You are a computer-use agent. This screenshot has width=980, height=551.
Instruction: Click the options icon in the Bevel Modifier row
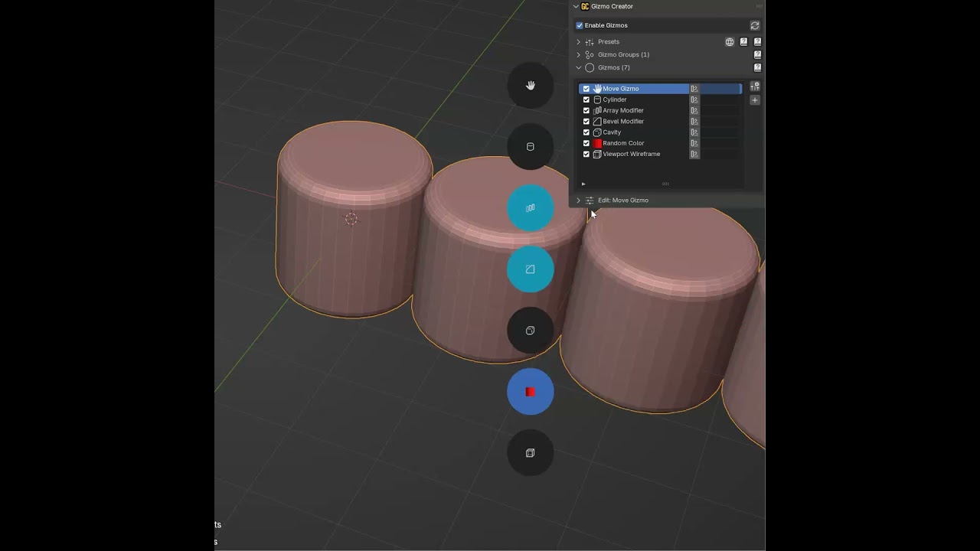[x=694, y=122]
